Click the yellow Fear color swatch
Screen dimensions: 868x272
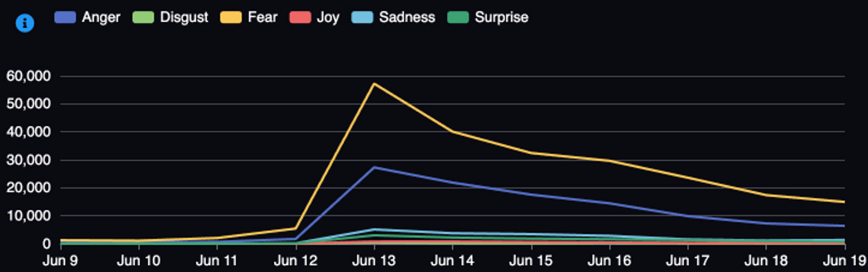231,17
